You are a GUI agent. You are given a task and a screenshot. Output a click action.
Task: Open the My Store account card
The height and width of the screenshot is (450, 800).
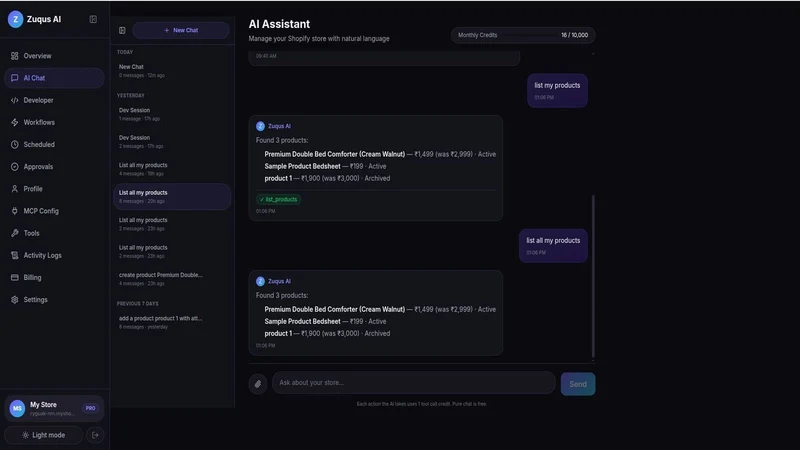pyautogui.click(x=54, y=408)
